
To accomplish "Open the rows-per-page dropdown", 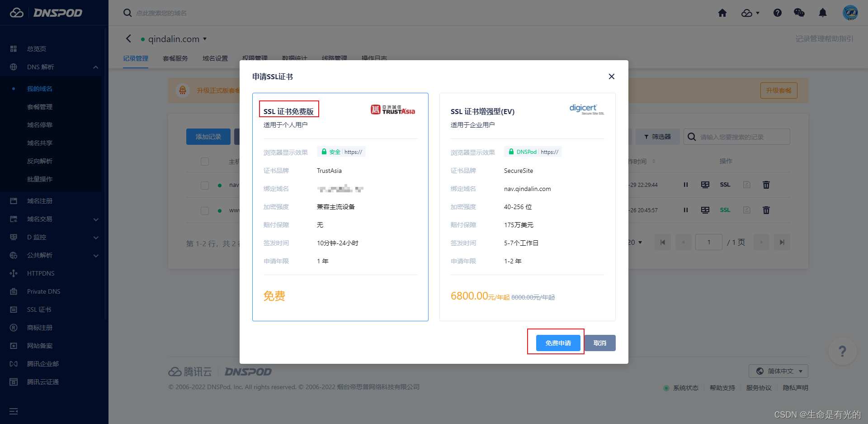I will [x=635, y=243].
